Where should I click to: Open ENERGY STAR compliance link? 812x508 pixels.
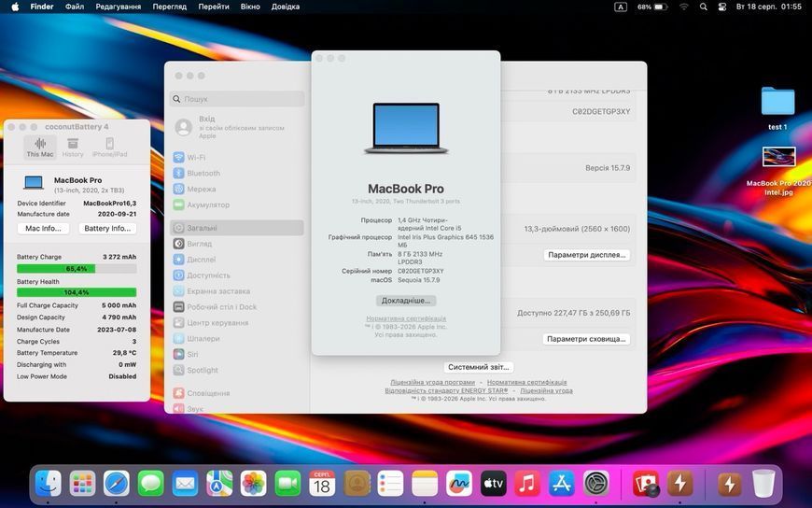point(446,390)
